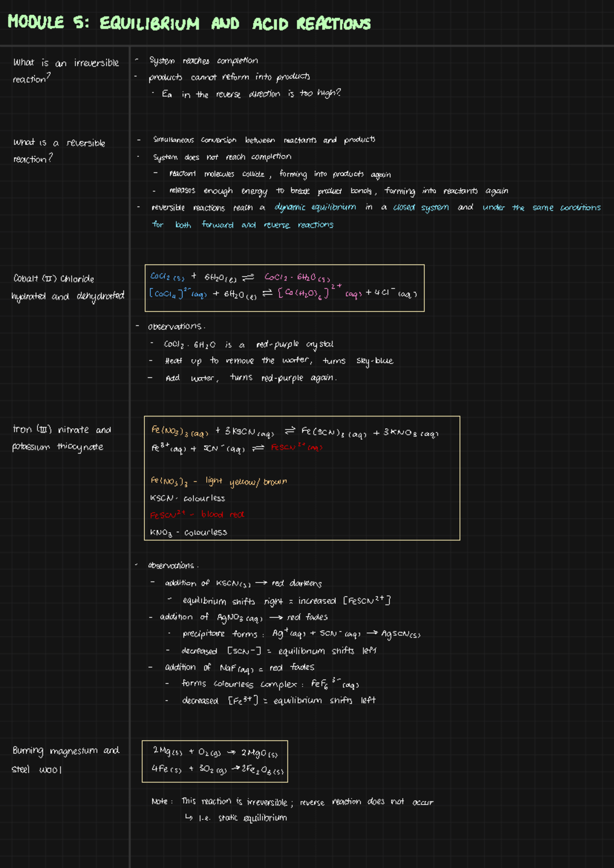Select the cobalt chloride equation box

(x=284, y=288)
